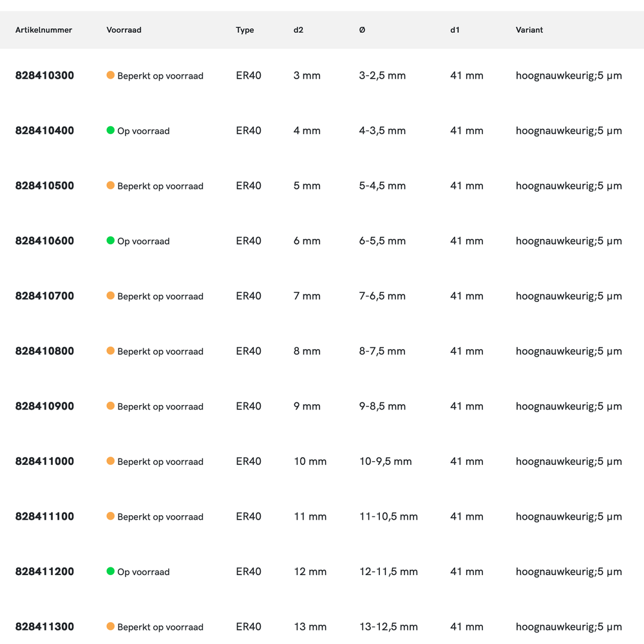644x644 pixels.
Task: Click the Type column header
Action: (245, 30)
